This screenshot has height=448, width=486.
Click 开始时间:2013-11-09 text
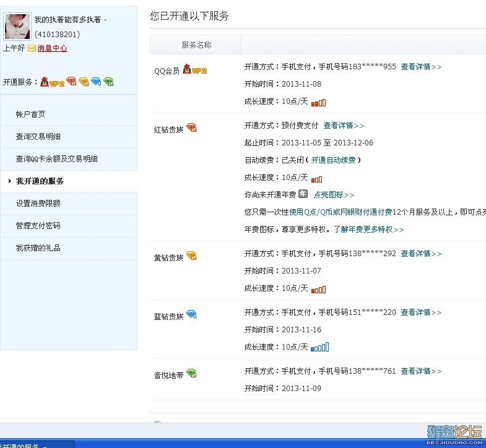(x=283, y=389)
